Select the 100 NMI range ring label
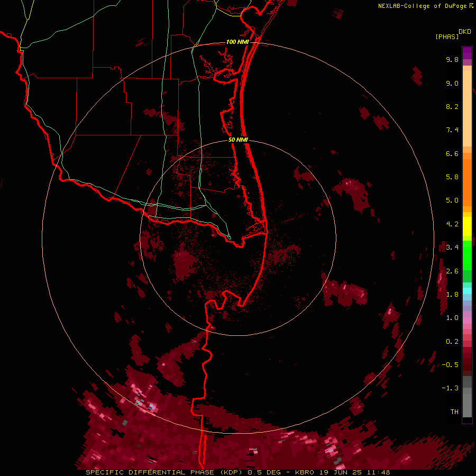The width and height of the screenshot is (476, 476). [x=237, y=42]
